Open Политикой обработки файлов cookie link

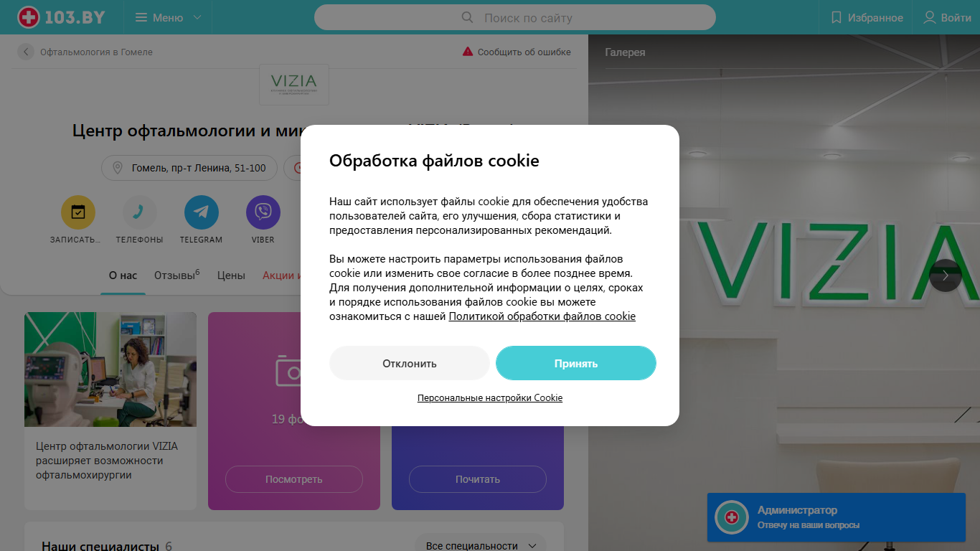(542, 316)
